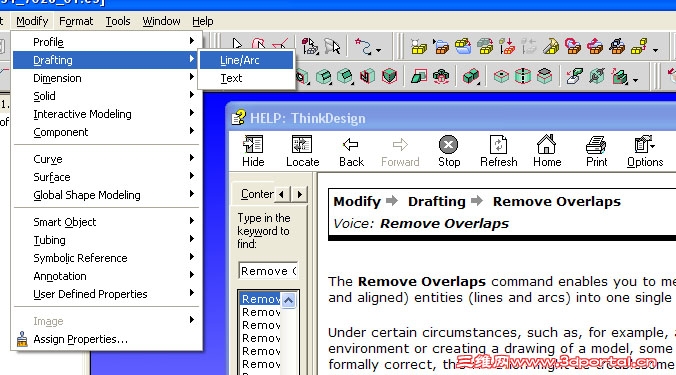
Task: Expand the Profile submenu
Action: 106,42
